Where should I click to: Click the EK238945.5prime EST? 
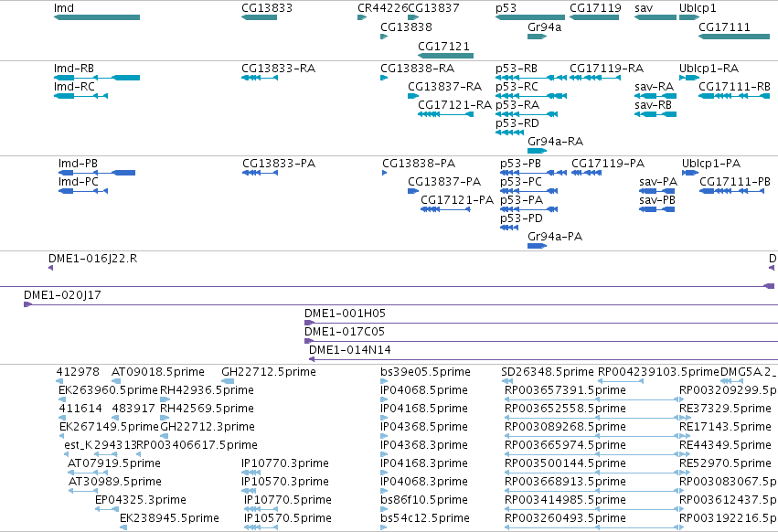(x=123, y=527)
